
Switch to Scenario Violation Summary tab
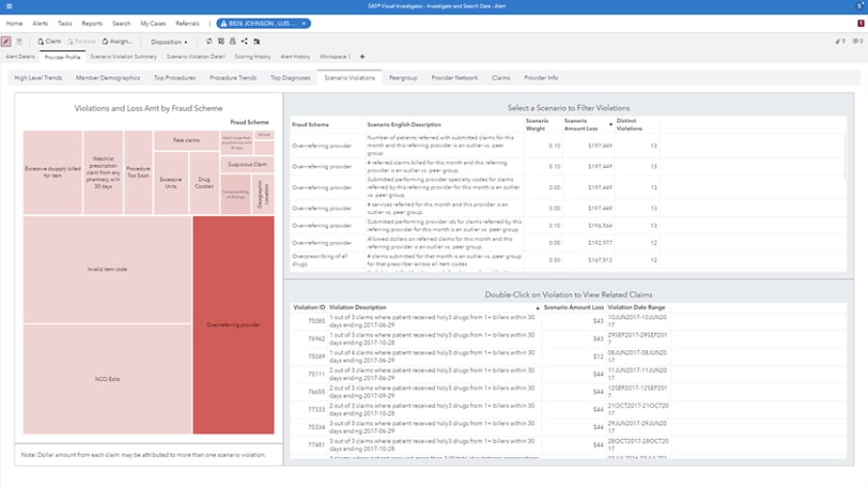[x=123, y=57]
